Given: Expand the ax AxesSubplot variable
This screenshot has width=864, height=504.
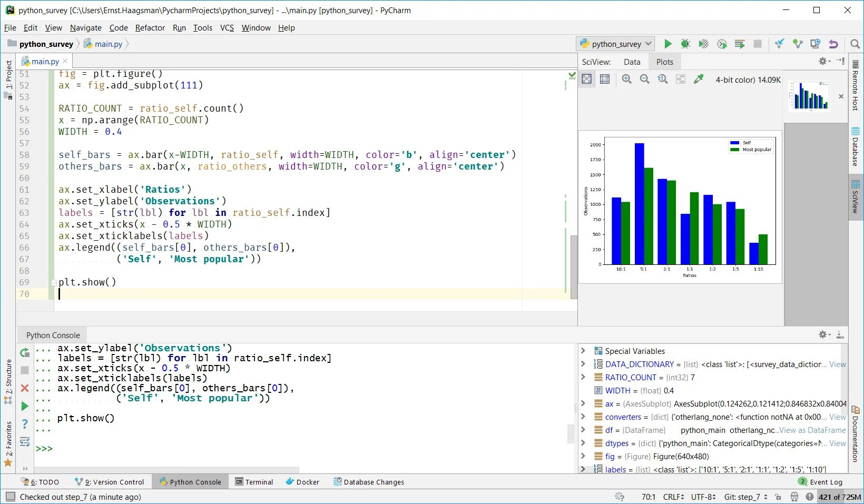Looking at the screenshot, I should [583, 403].
